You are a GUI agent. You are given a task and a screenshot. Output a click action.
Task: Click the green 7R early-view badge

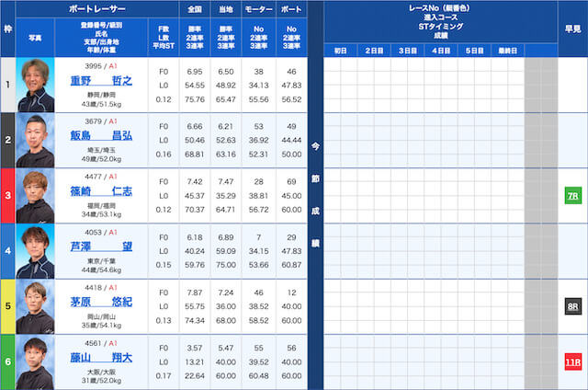[573, 196]
